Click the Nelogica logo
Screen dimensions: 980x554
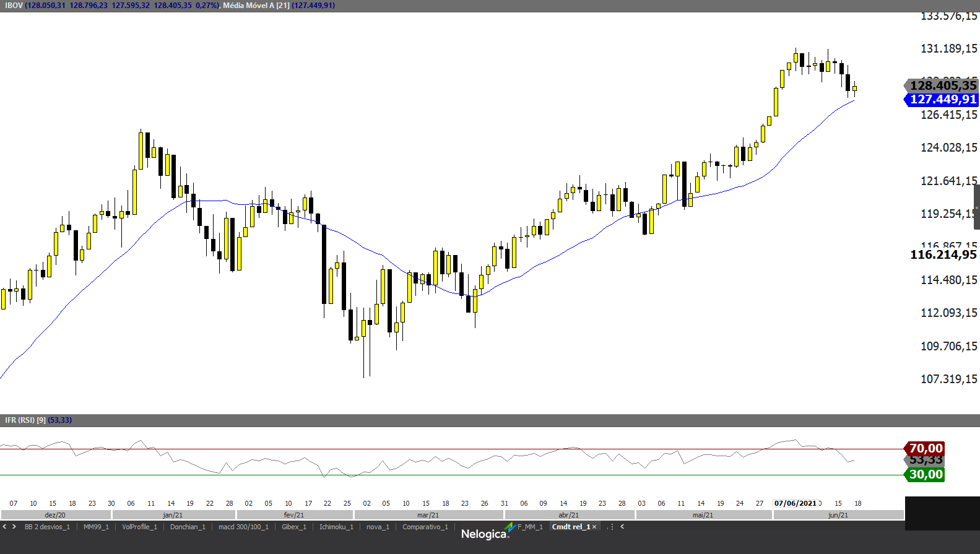(x=485, y=534)
